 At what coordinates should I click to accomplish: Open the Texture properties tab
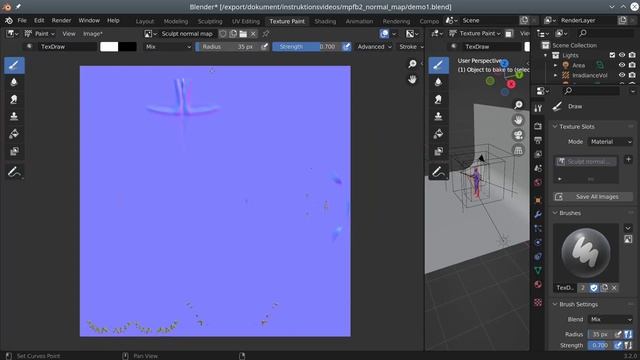(x=538, y=302)
